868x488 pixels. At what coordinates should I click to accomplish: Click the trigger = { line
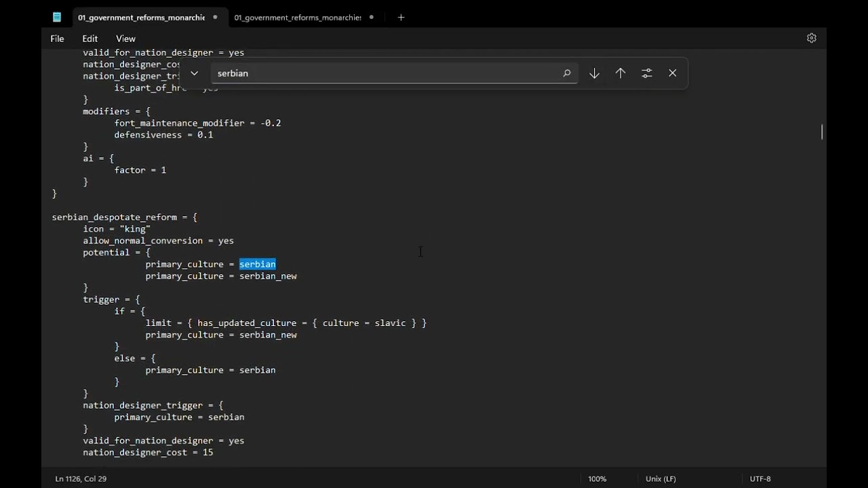click(111, 300)
